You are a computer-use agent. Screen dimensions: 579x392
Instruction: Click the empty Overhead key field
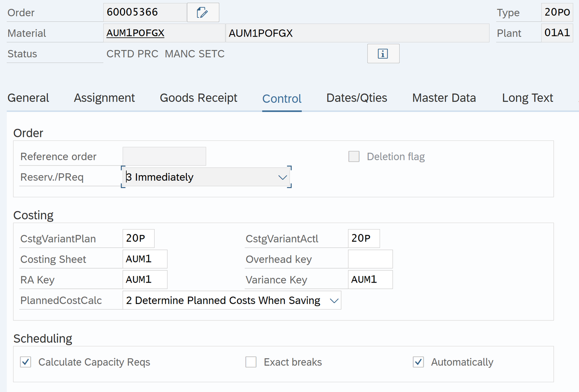tap(370, 259)
